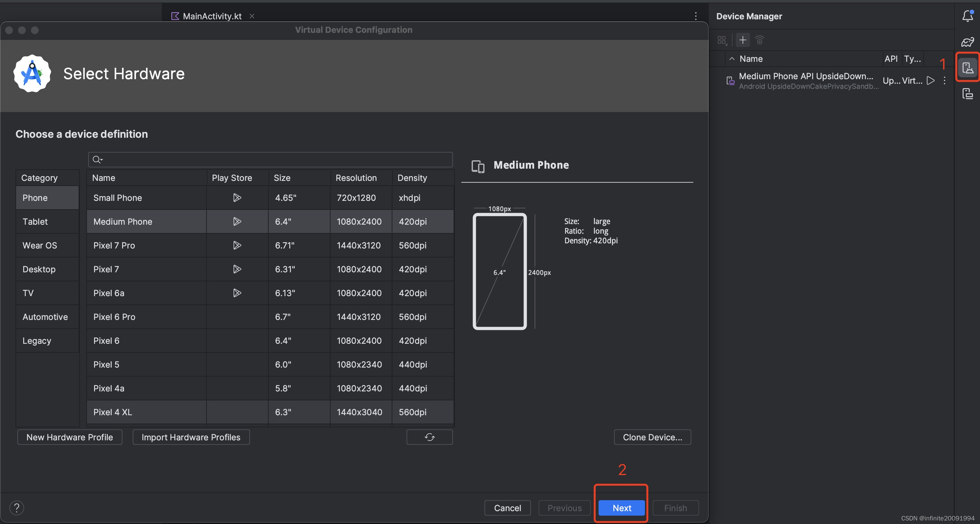
Task: Select the Wear OS category
Action: pyautogui.click(x=47, y=246)
